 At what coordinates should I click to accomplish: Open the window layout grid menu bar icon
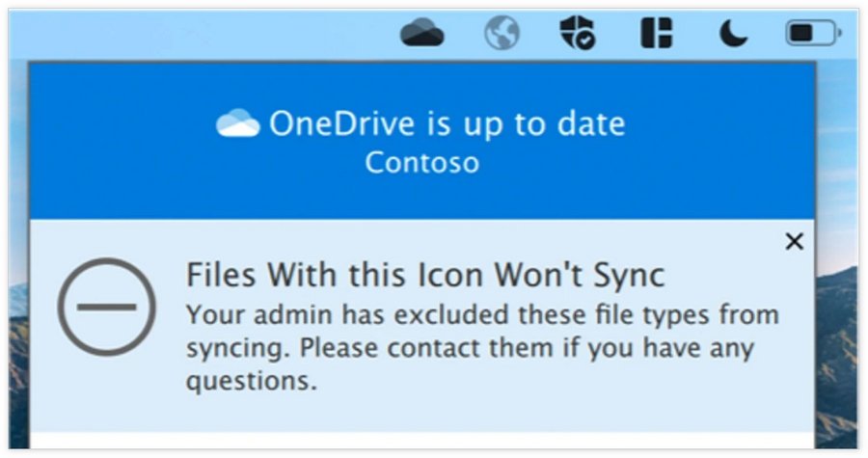(x=655, y=34)
